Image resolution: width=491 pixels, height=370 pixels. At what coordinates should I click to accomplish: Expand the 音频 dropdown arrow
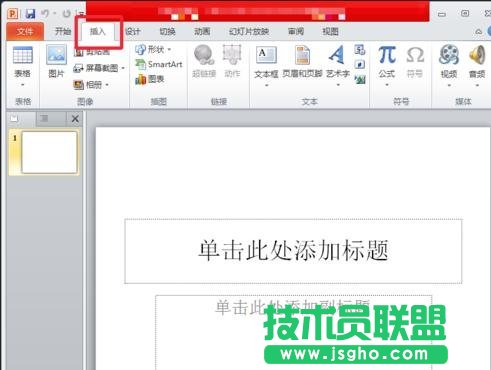click(x=477, y=85)
